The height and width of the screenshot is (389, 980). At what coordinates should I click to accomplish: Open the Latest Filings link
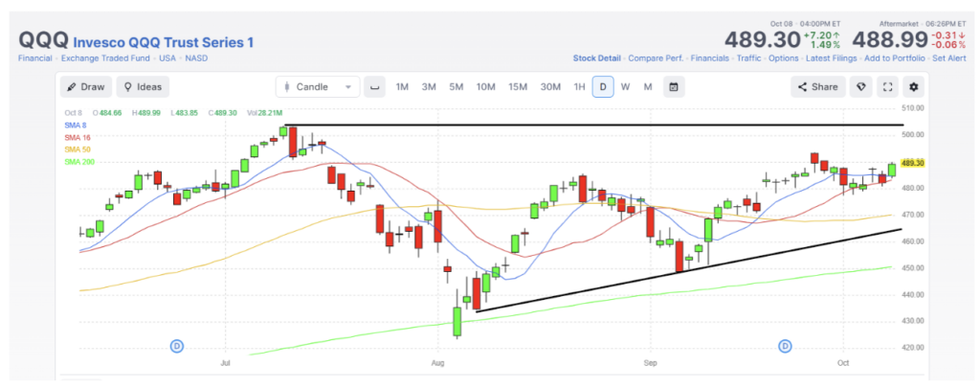click(x=832, y=58)
